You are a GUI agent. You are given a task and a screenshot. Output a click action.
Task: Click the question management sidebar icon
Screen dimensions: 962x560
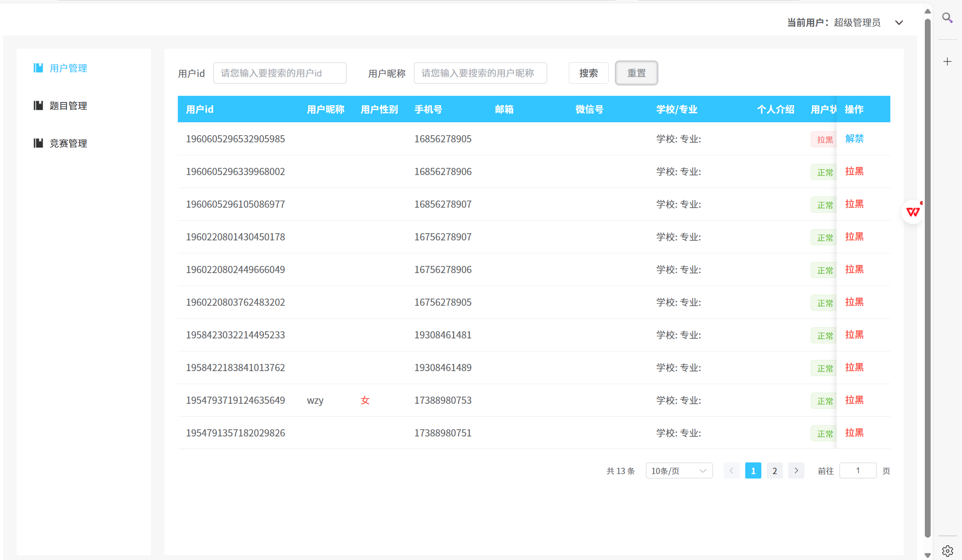pyautogui.click(x=39, y=106)
